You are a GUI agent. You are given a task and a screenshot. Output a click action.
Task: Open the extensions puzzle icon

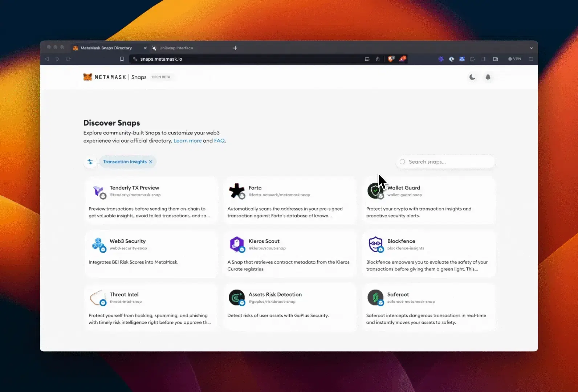pyautogui.click(x=472, y=59)
